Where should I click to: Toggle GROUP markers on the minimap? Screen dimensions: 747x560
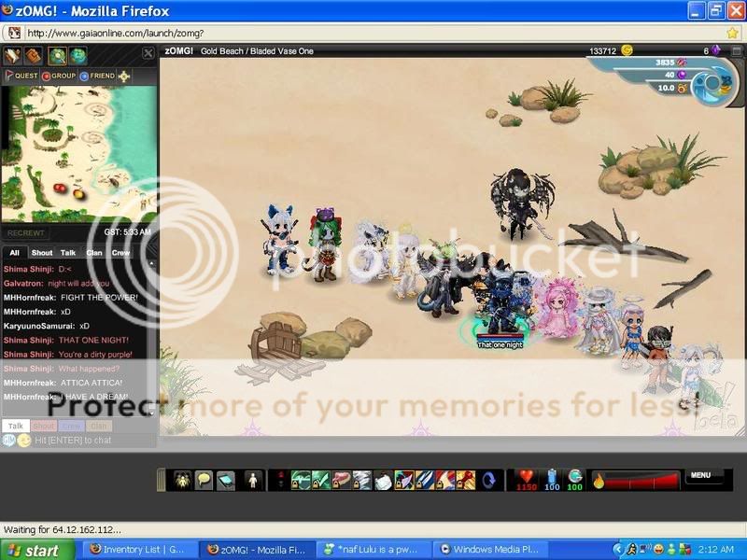59,76
